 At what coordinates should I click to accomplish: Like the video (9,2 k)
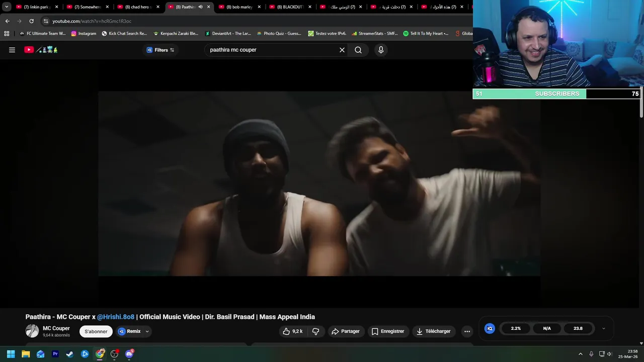click(293, 331)
